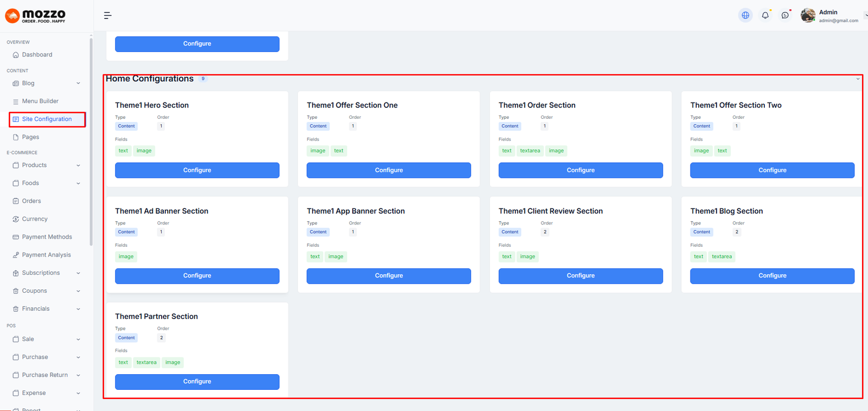The height and width of the screenshot is (411, 868).
Task: Click the Payment Analysis icon
Action: [16, 255]
